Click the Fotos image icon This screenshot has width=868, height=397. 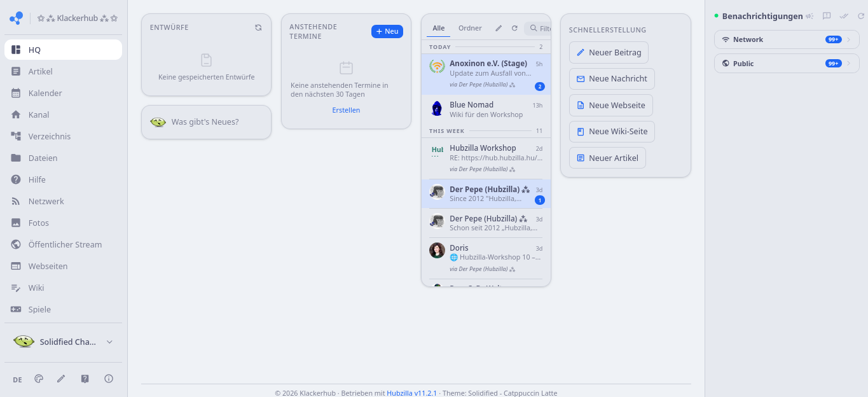pyautogui.click(x=16, y=223)
